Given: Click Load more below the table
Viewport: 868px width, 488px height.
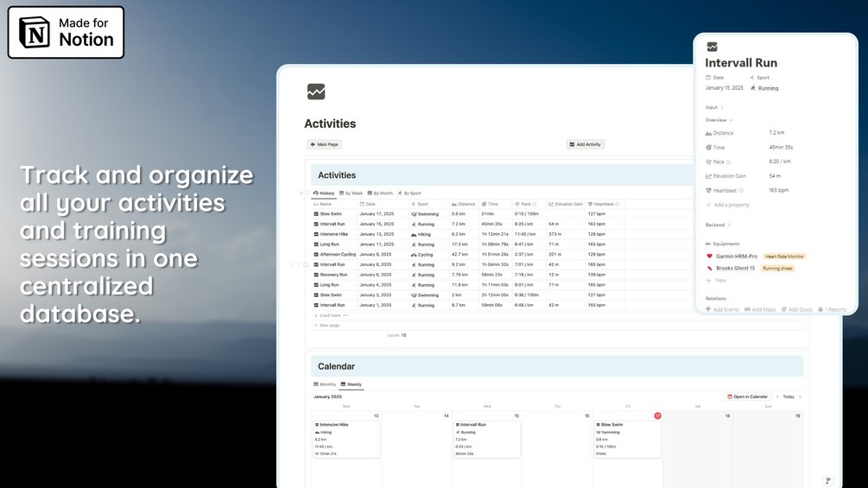Looking at the screenshot, I should pyautogui.click(x=327, y=315).
